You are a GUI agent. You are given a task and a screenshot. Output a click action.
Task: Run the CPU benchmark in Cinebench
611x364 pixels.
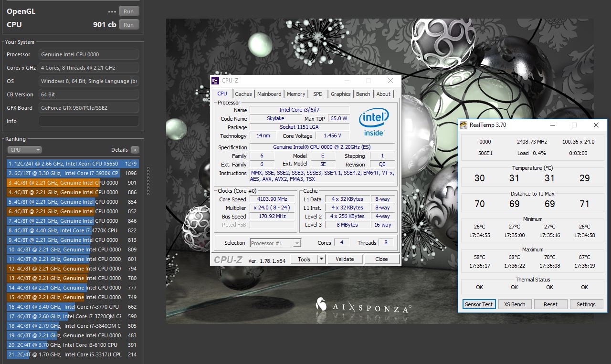point(129,25)
